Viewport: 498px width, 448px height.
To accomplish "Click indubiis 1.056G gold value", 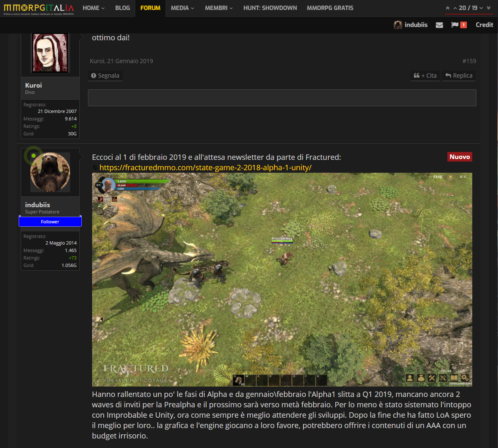I will pyautogui.click(x=69, y=265).
